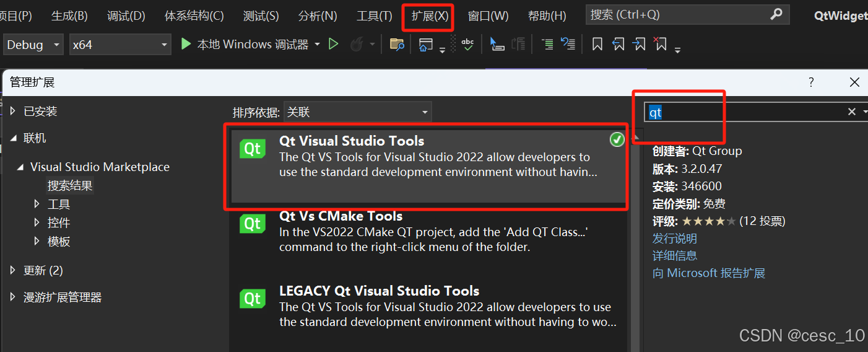Open the 工具(T) menu

(374, 15)
